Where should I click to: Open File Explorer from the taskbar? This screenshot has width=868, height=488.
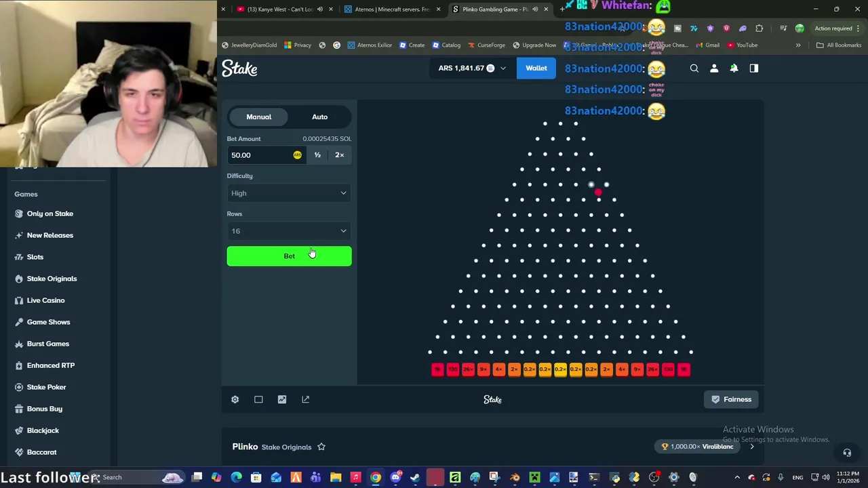336,478
